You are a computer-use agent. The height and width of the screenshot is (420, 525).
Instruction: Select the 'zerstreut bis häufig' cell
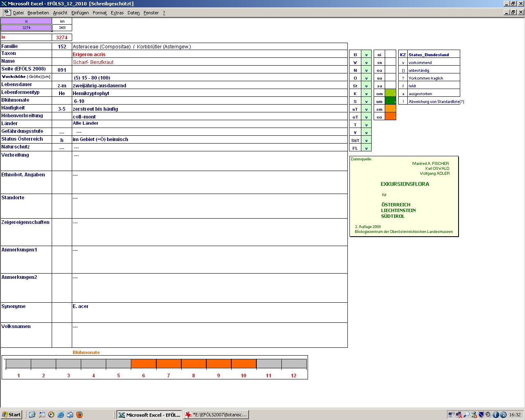(210, 109)
